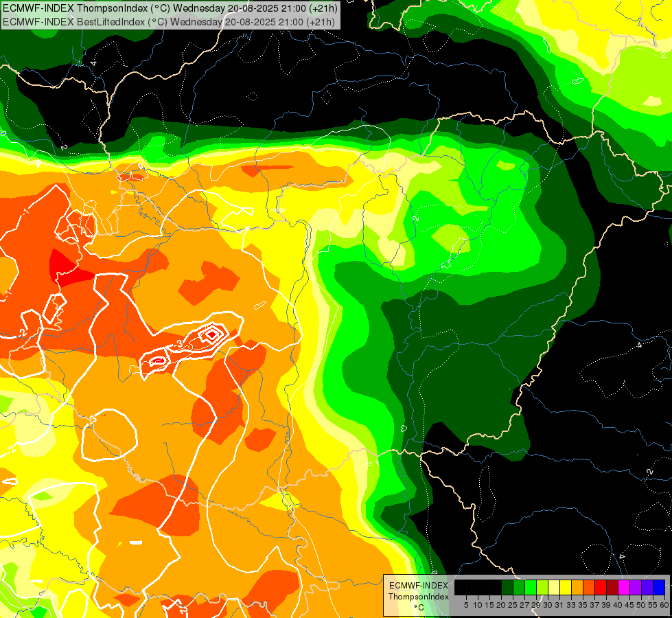The image size is (672, 618).
Task: Click the ThompsonIndex label in the legend
Action: pyautogui.click(x=418, y=597)
